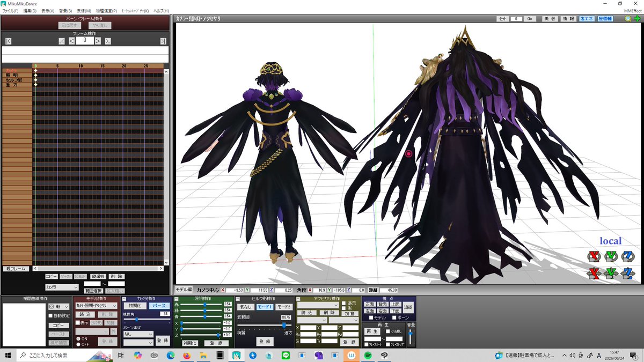
Task: Click the lower red X axis move icon
Action: pyautogui.click(x=594, y=274)
